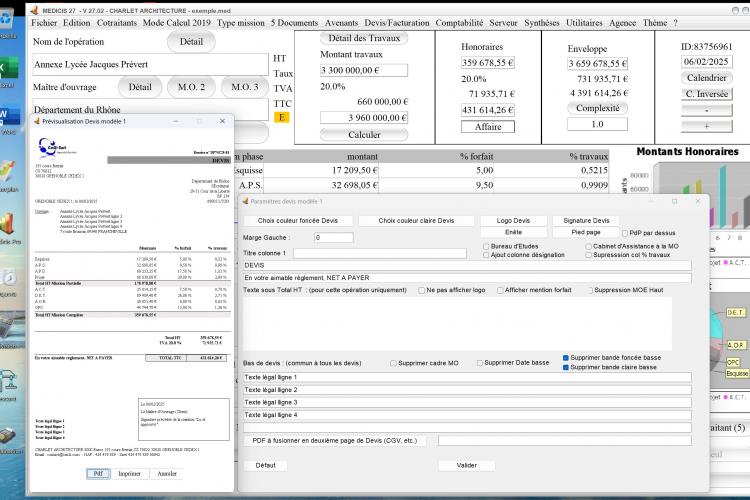The width and height of the screenshot is (750, 500).
Task: Click Montant travaux field 3 300 000,00 €
Action: 364,70
